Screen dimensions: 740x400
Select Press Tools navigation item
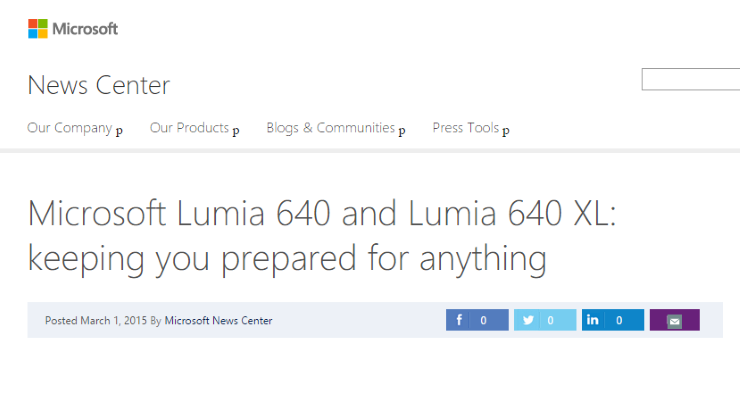tap(465, 128)
